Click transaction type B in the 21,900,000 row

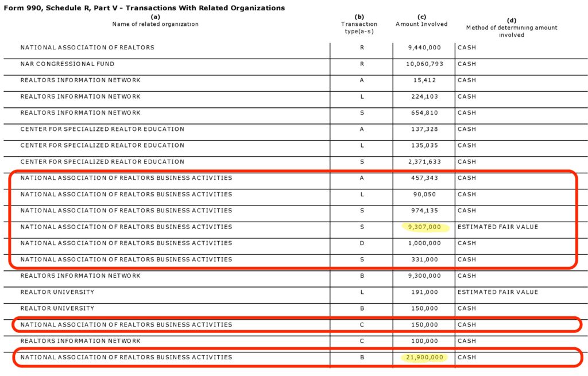coord(362,358)
